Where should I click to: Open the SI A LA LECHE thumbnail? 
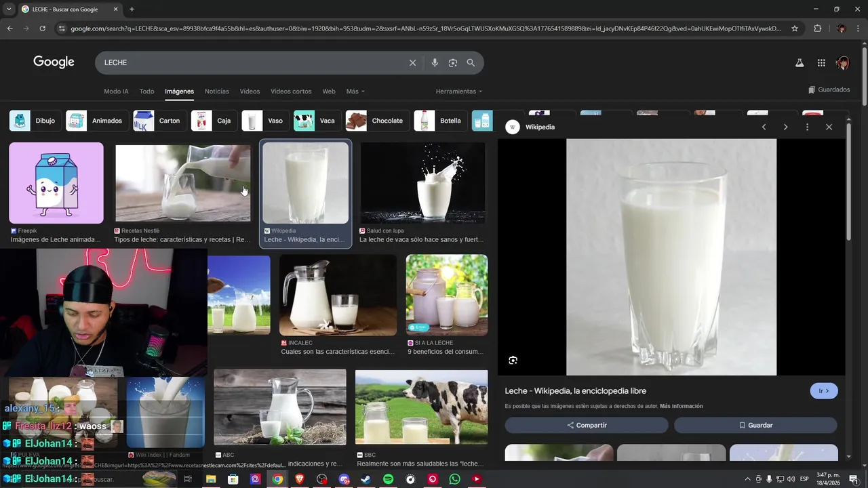coord(447,295)
